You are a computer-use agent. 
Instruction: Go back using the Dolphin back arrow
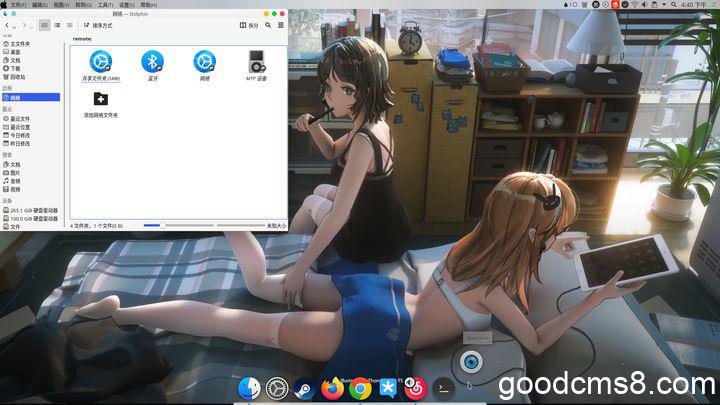pyautogui.click(x=6, y=25)
